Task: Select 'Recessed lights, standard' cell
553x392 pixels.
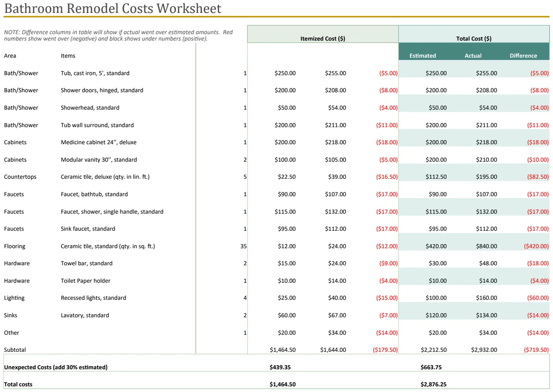Action: point(93,298)
